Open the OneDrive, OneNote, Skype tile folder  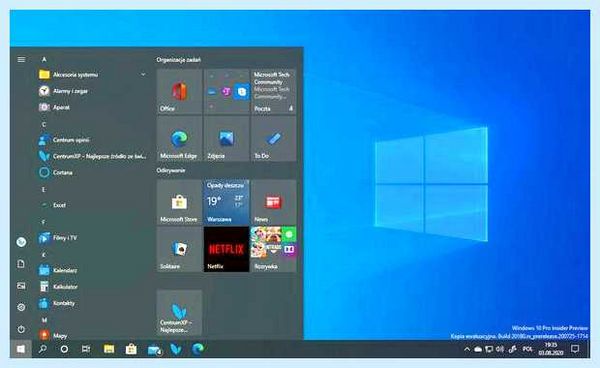(x=227, y=91)
